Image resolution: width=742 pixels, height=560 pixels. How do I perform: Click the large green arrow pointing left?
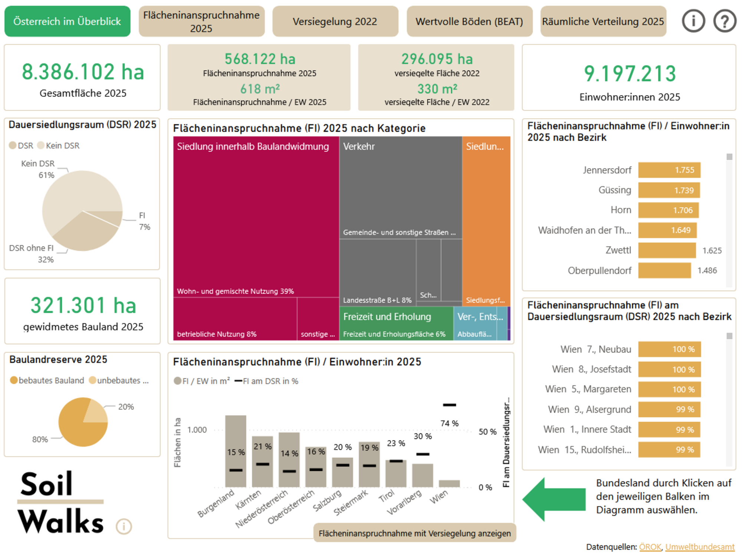[554, 499]
